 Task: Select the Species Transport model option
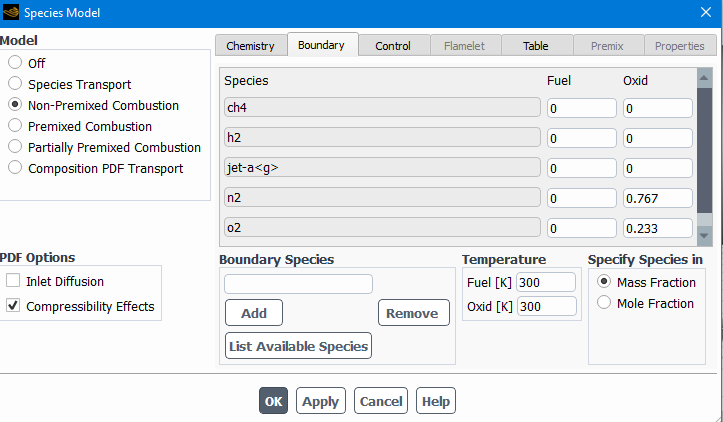[x=15, y=84]
